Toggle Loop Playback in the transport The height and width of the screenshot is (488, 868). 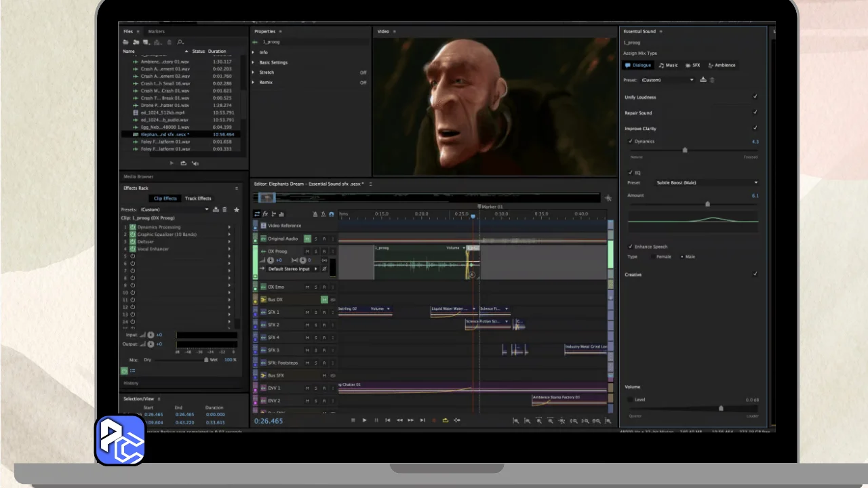pyautogui.click(x=446, y=420)
